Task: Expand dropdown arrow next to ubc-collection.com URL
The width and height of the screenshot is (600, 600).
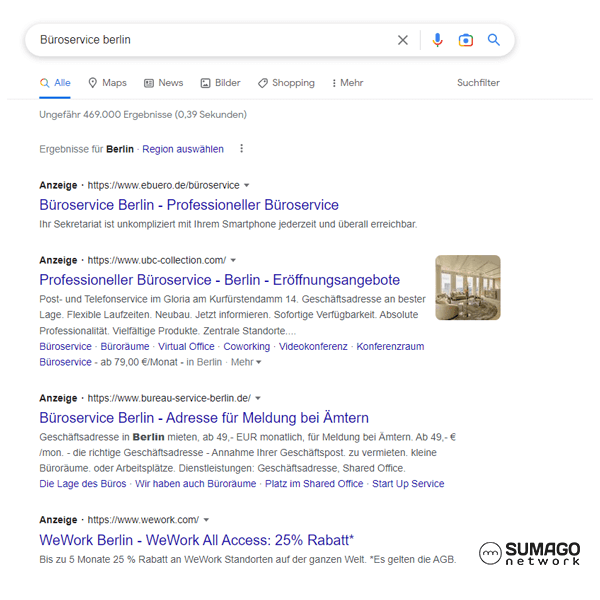Action: click(x=233, y=260)
